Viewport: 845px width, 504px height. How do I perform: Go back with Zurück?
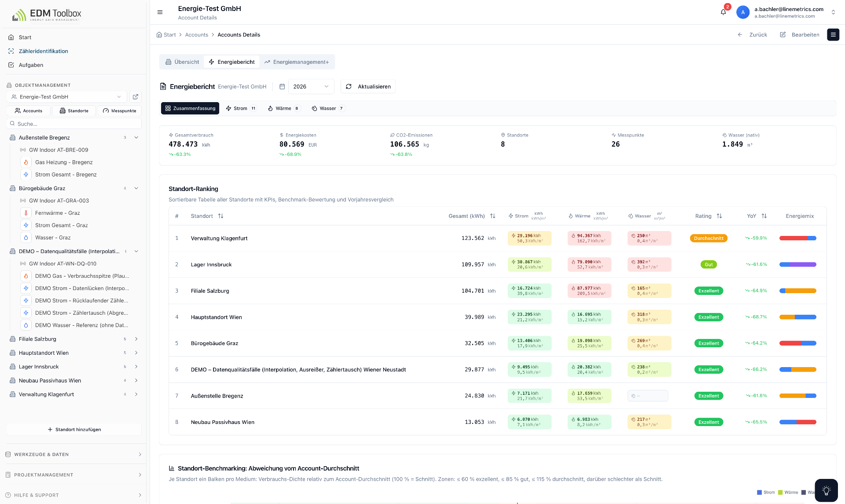753,35
